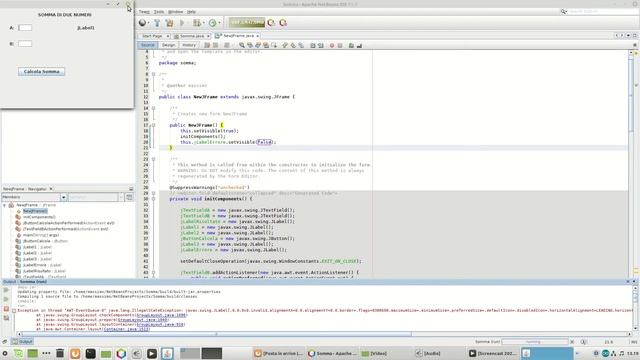
Task: Select jLabelRisultato field in Navigator
Action: click(x=44, y=271)
